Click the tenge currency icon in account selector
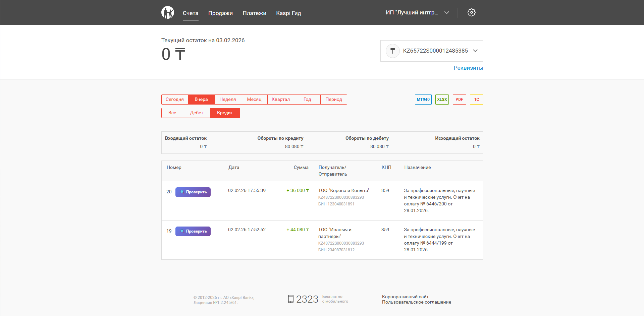The width and height of the screenshot is (644, 316). pos(392,51)
